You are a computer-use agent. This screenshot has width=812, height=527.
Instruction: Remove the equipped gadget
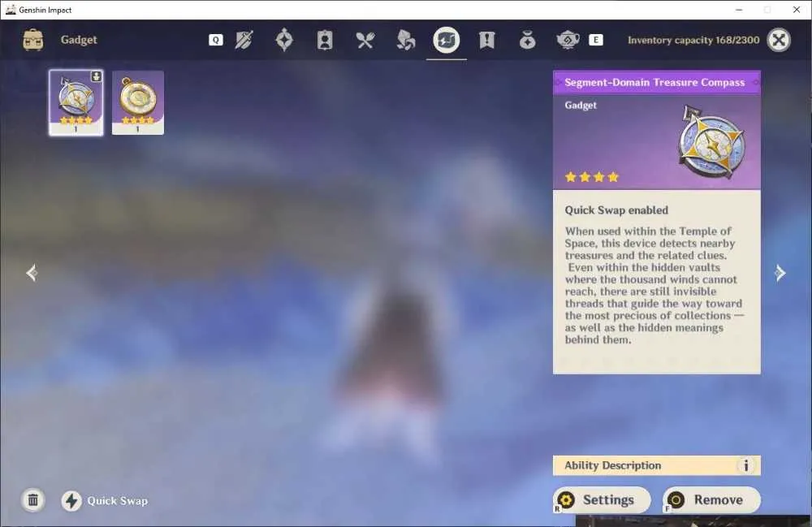click(711, 500)
